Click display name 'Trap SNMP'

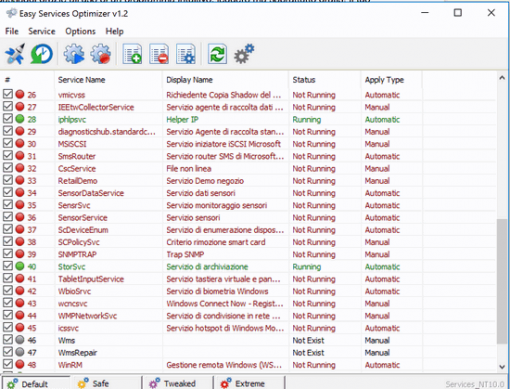click(185, 254)
